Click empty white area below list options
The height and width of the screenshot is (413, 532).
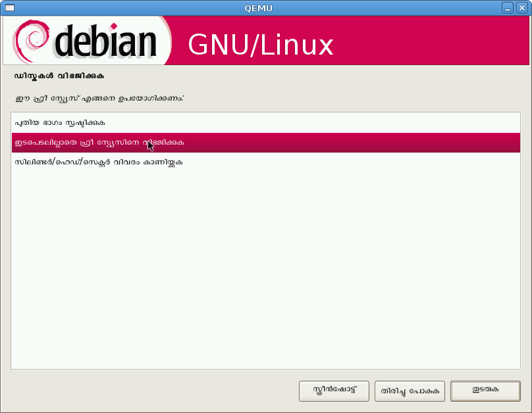[x=263, y=276]
